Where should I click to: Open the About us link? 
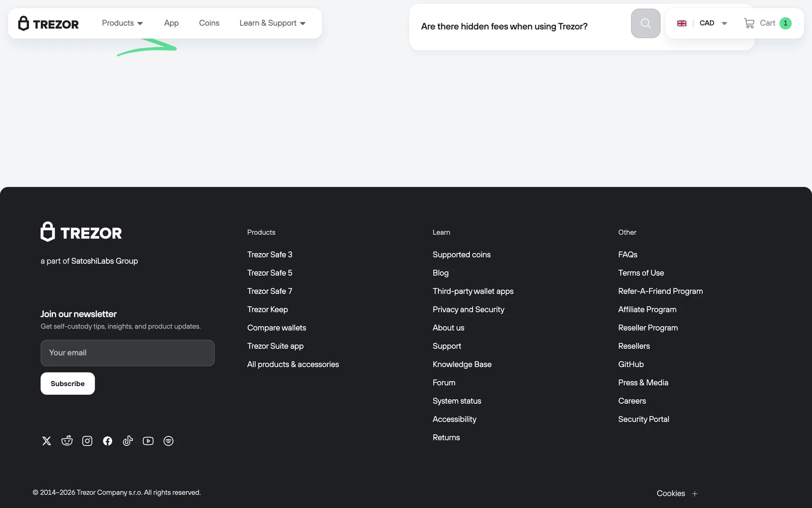click(x=449, y=328)
